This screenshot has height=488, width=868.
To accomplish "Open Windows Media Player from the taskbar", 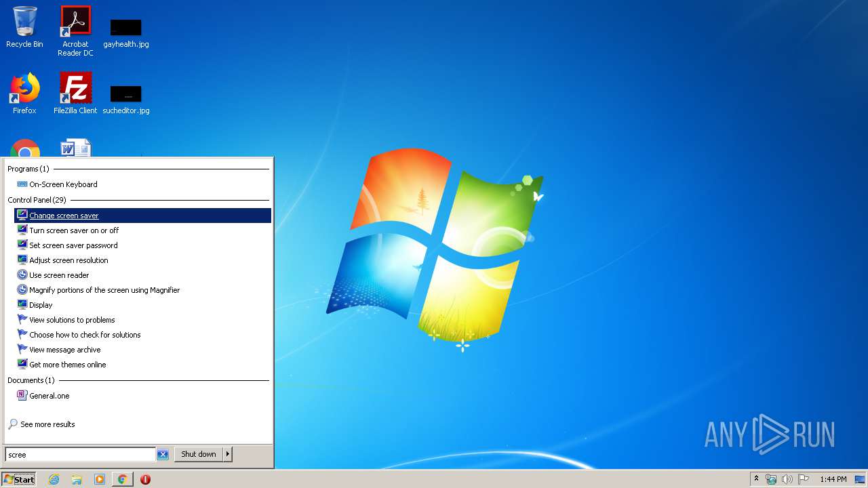I will pos(100,479).
